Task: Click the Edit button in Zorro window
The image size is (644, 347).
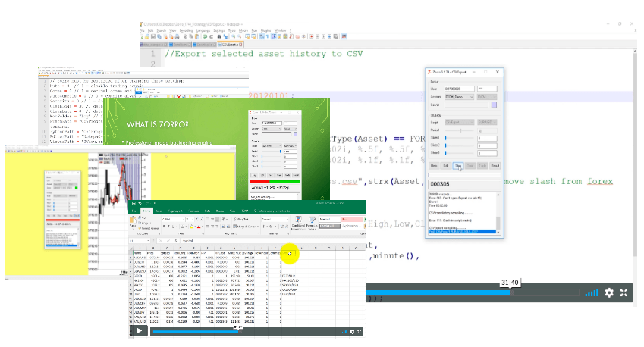Action: [445, 166]
